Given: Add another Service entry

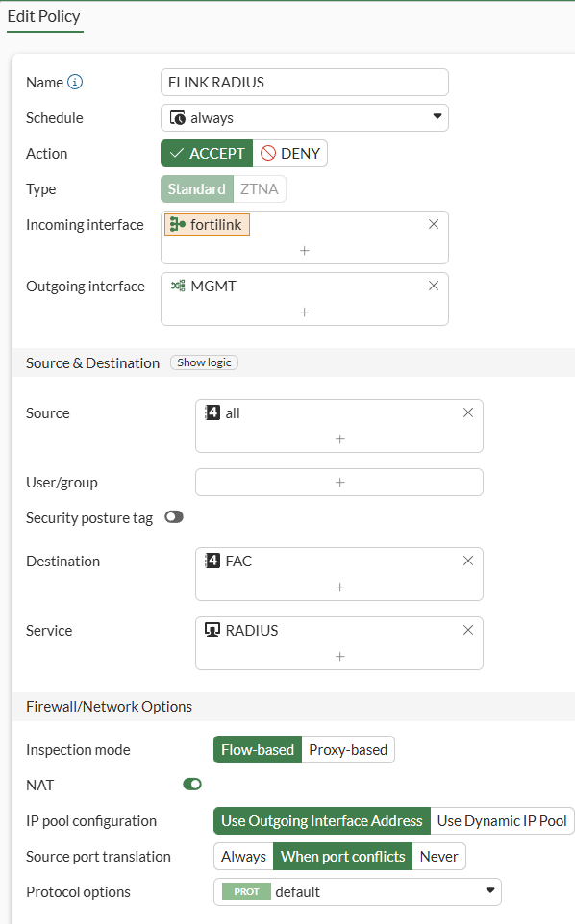Looking at the screenshot, I should click(x=340, y=657).
